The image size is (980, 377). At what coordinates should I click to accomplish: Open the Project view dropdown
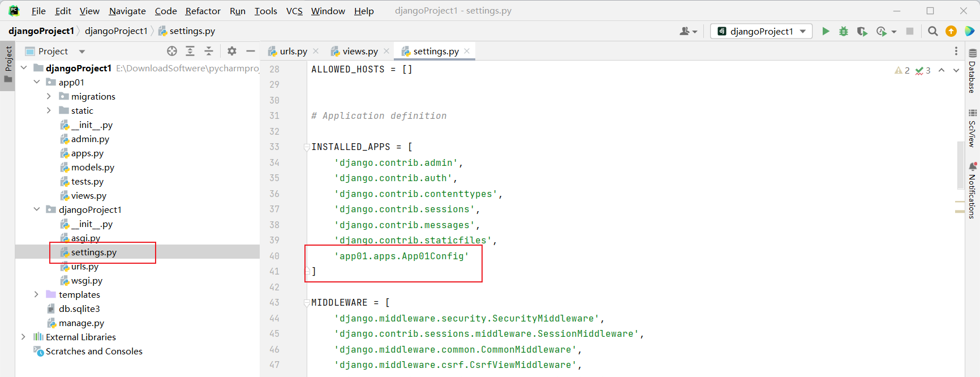click(82, 52)
